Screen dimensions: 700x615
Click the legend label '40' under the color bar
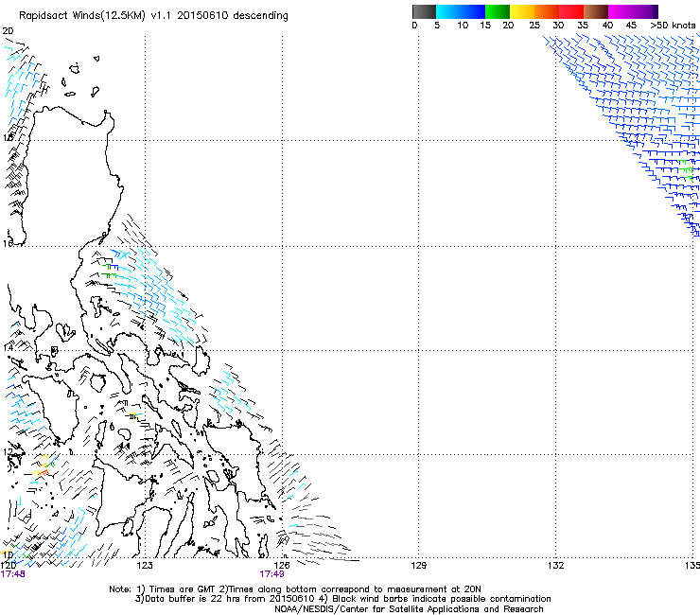point(607,26)
